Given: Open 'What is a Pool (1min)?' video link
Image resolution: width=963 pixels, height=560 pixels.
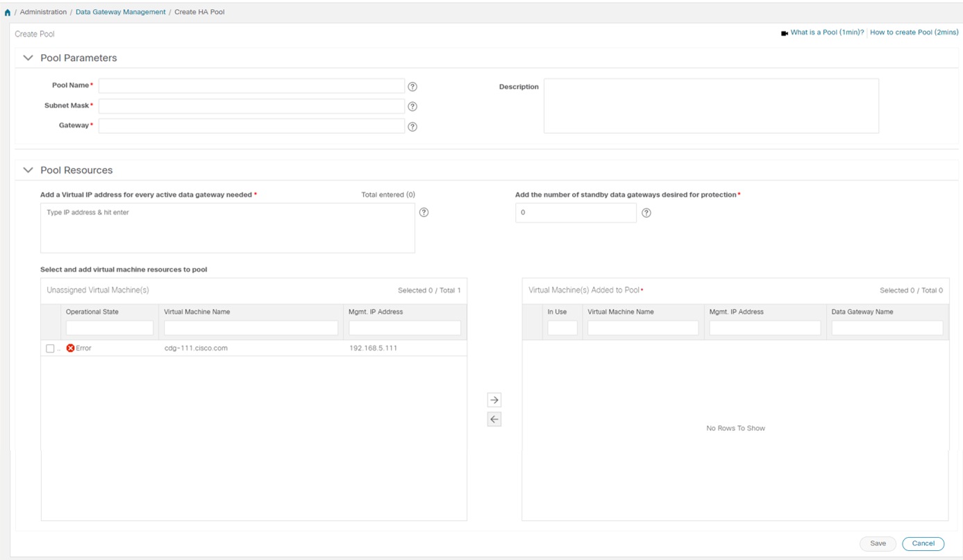Looking at the screenshot, I should 827,33.
